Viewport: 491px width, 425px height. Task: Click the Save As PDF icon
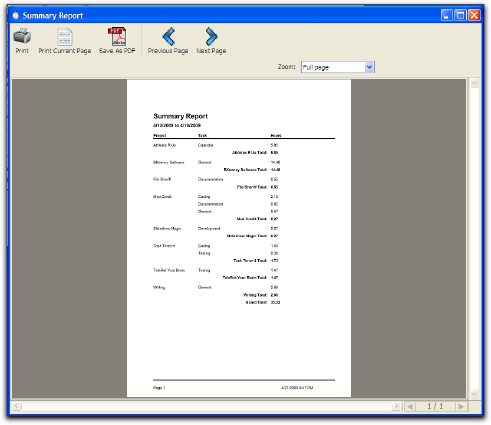pos(117,36)
